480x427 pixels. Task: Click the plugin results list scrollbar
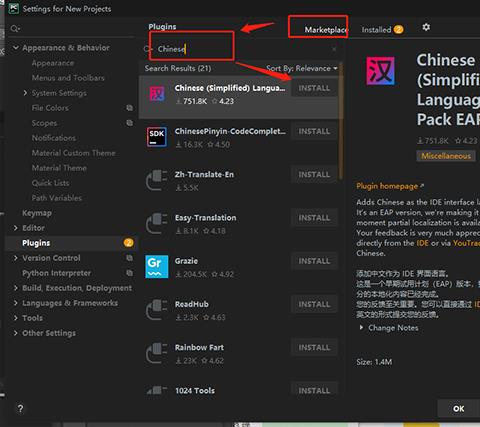(341, 120)
